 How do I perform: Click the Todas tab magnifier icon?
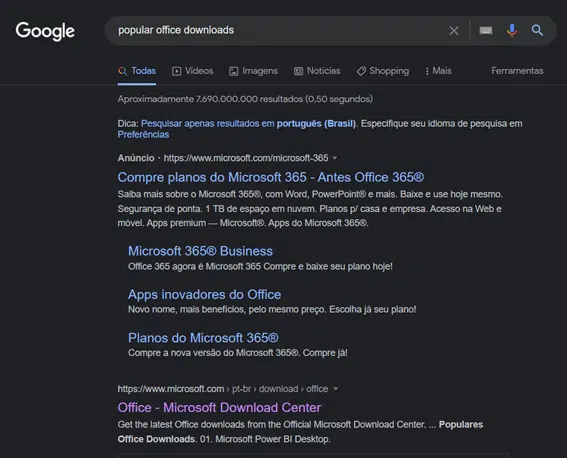click(123, 71)
